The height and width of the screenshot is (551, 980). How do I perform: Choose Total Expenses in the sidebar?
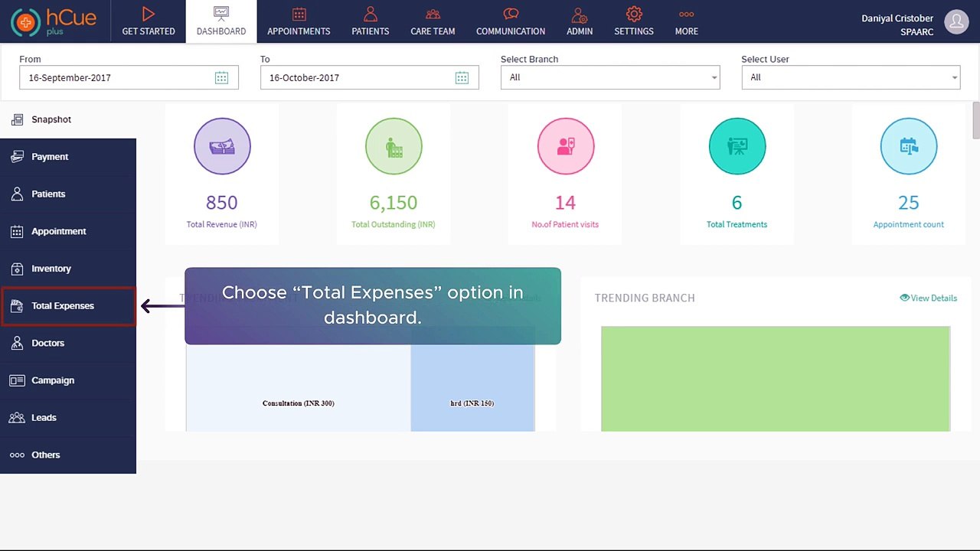(x=68, y=306)
